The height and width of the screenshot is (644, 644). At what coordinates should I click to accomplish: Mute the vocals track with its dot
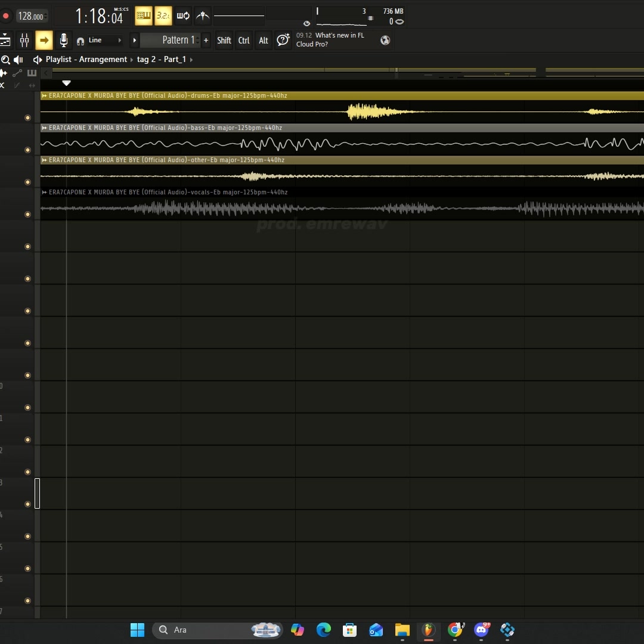(27, 215)
